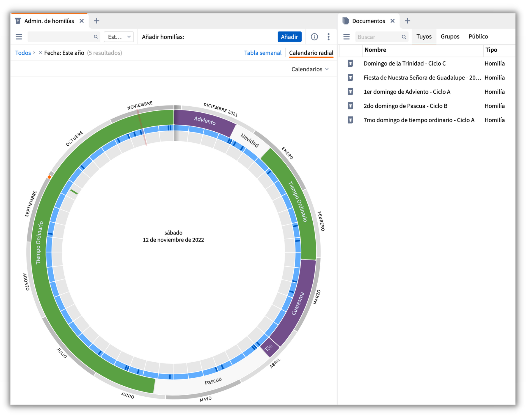The image size is (526, 420).
Task: Click the Todos breadcrumb link
Action: [23, 53]
